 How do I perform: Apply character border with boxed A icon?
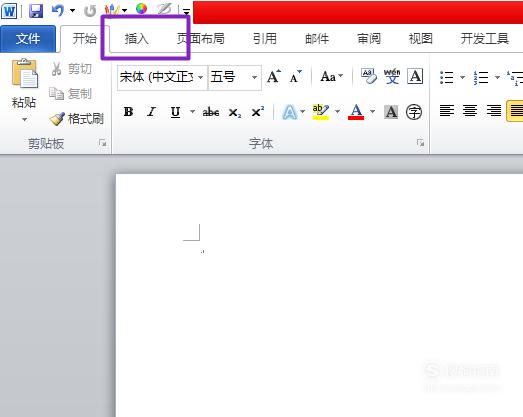click(415, 76)
